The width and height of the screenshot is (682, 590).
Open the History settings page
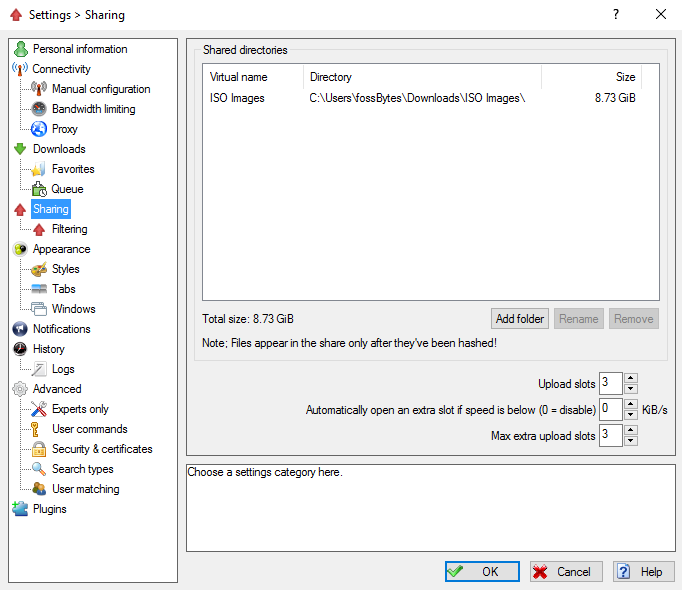[x=49, y=349]
